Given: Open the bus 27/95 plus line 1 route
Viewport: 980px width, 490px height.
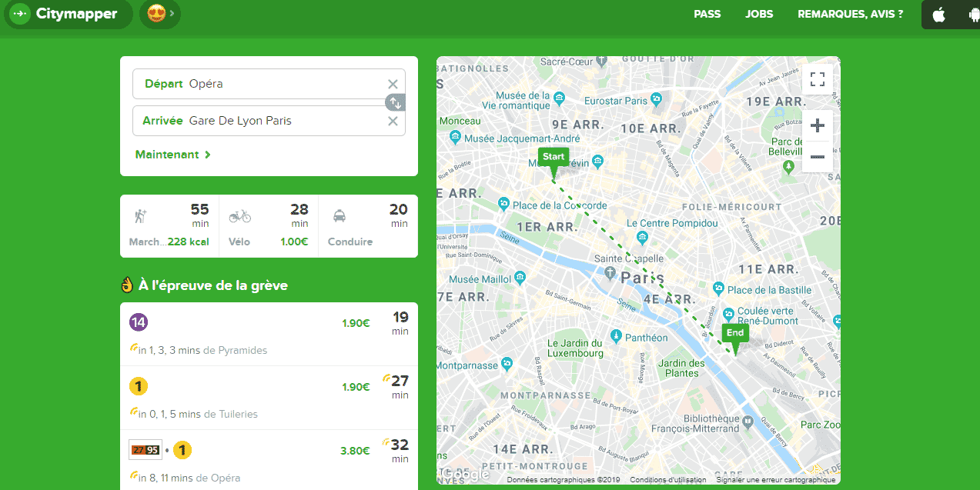Looking at the screenshot, I should 269,460.
